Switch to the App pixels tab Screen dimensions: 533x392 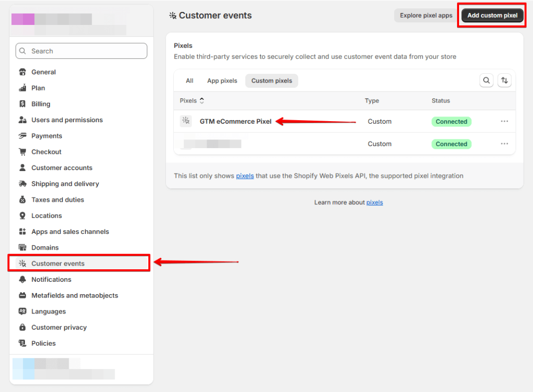point(222,81)
